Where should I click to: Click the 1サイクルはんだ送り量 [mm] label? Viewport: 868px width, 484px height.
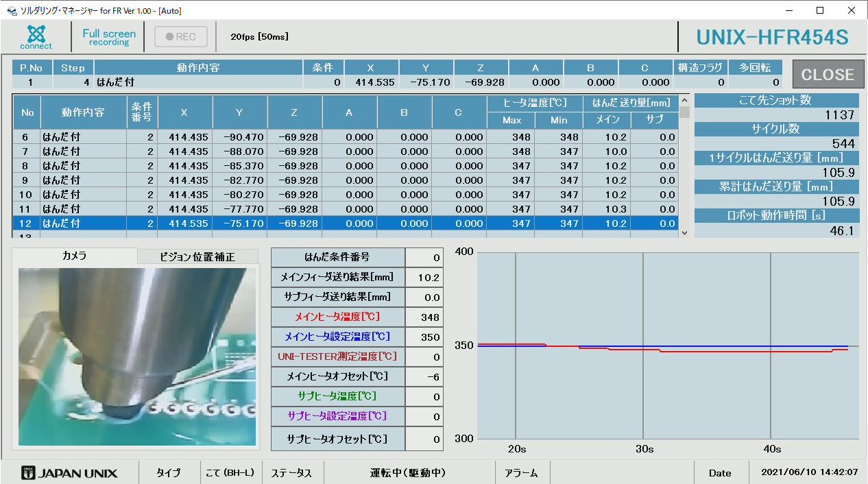[776, 158]
